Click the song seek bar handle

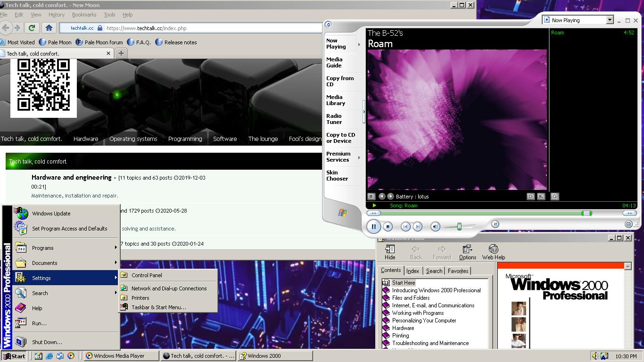586,214
